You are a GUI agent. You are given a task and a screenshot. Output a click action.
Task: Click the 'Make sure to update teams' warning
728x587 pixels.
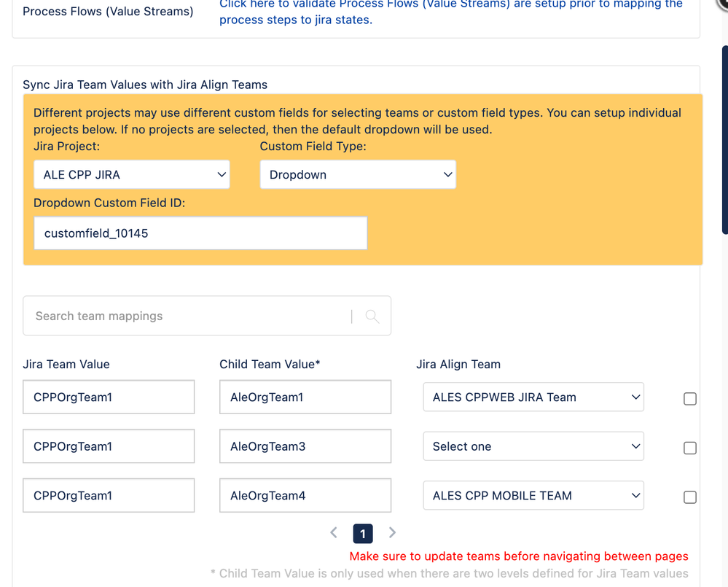[519, 556]
